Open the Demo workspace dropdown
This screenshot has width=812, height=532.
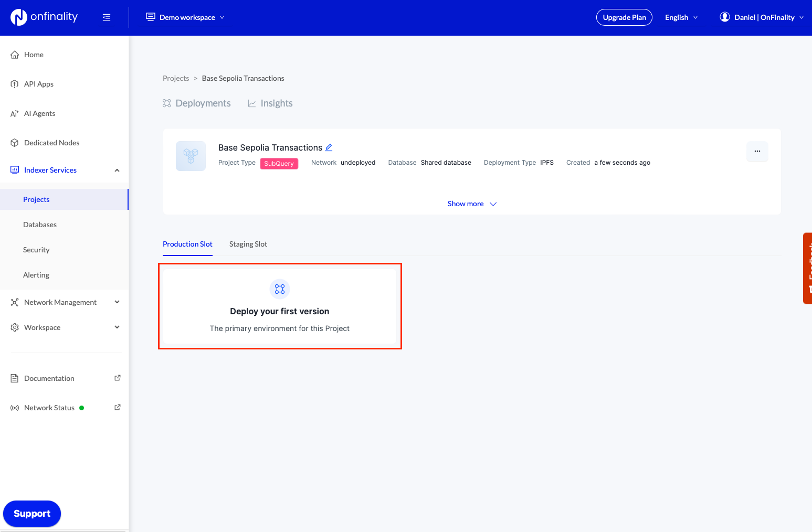185,17
